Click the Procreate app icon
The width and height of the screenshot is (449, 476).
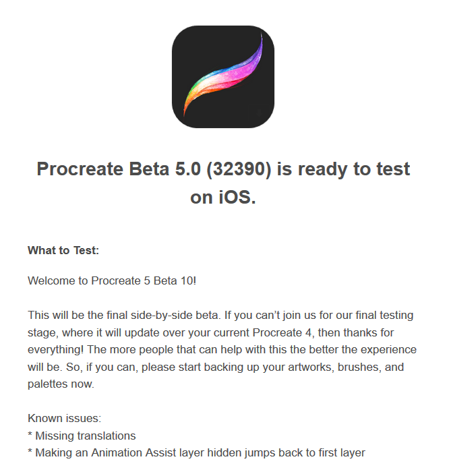point(223,77)
